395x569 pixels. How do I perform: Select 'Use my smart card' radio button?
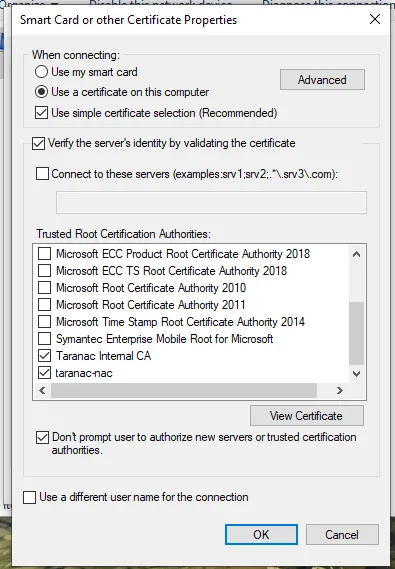[x=41, y=72]
